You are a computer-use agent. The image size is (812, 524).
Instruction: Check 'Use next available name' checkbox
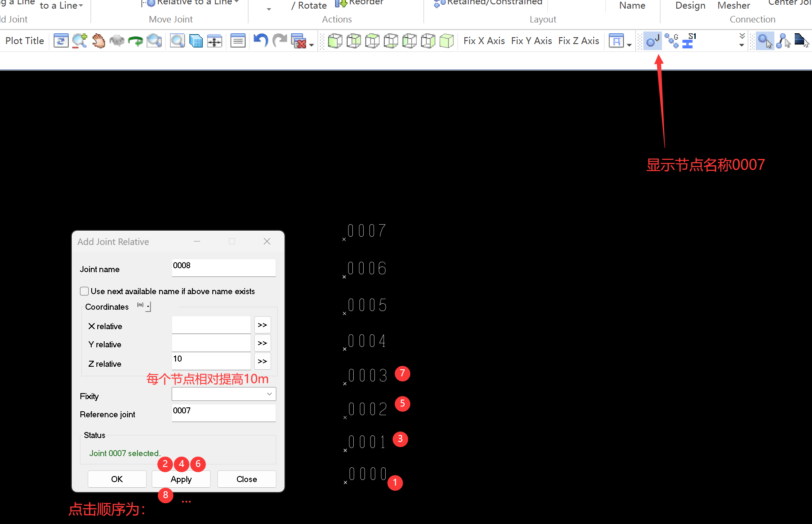point(84,291)
